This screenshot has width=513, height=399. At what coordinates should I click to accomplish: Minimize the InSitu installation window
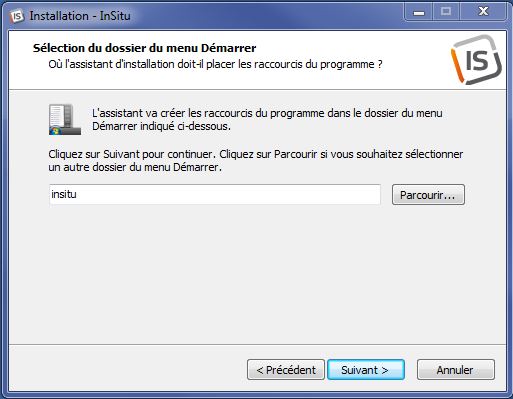pos(419,12)
